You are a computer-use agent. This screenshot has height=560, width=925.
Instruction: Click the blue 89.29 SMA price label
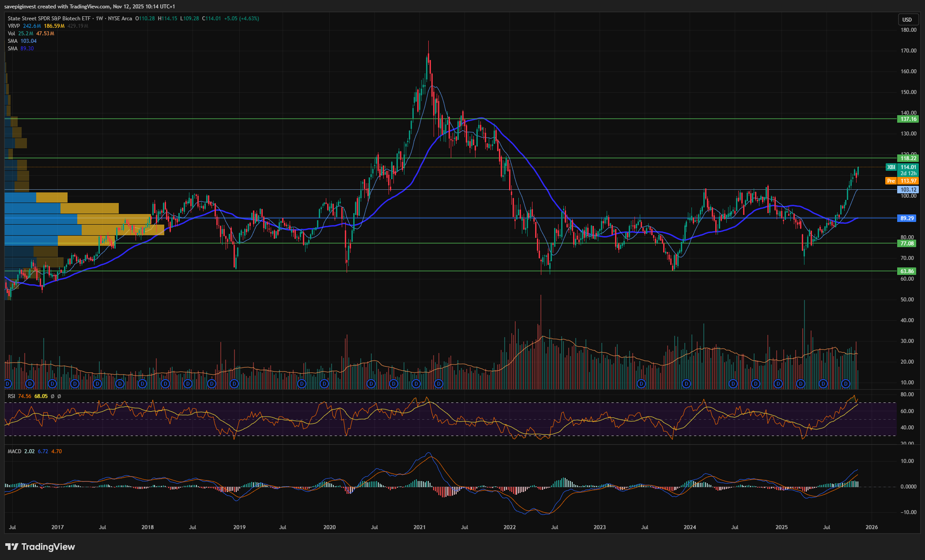[x=907, y=218]
